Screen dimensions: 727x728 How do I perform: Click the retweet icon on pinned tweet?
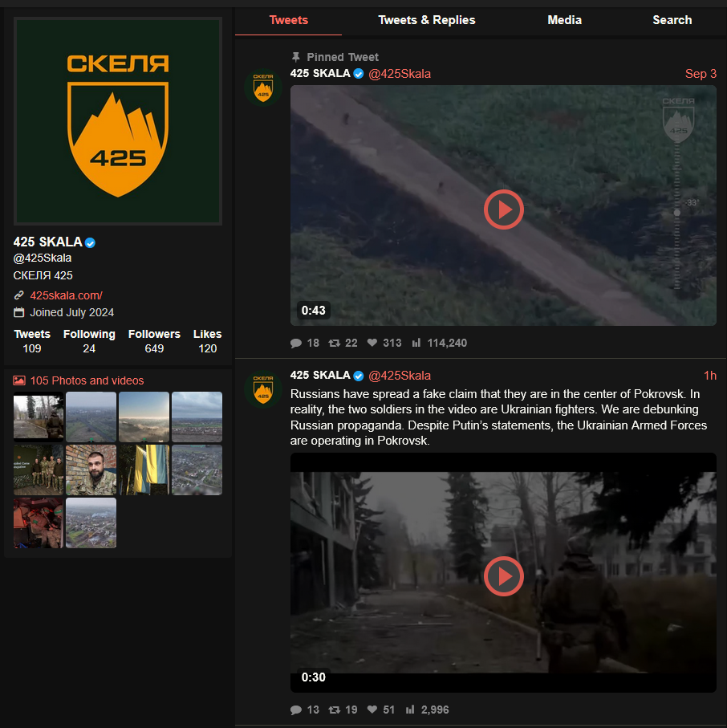point(334,343)
